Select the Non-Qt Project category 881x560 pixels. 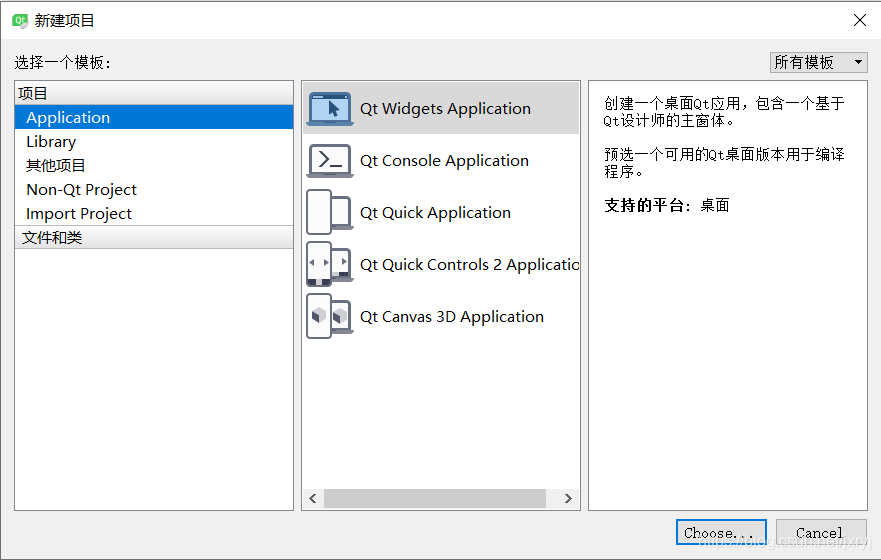[x=154, y=190]
